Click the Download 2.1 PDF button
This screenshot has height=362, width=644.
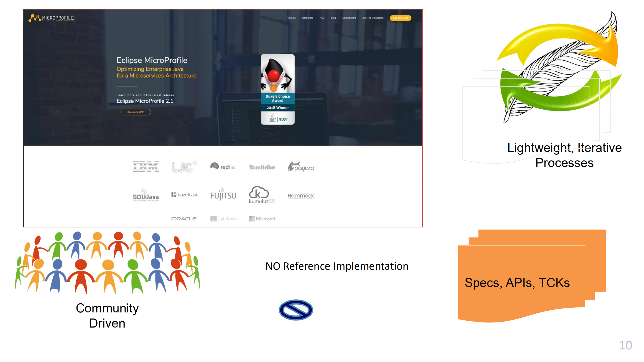(136, 112)
